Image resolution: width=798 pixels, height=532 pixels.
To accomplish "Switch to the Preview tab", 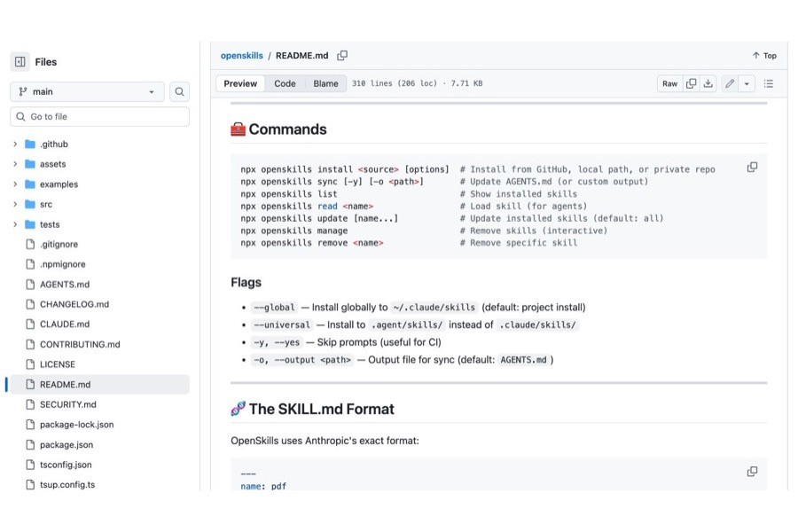I will (240, 83).
